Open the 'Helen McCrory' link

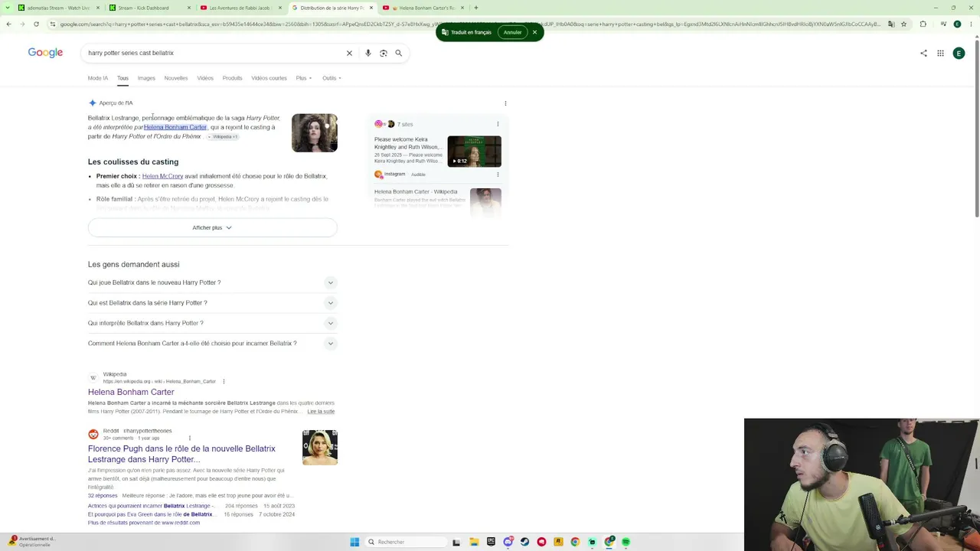click(162, 176)
